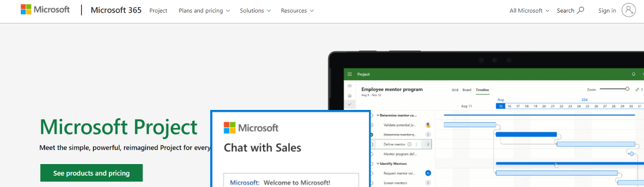This screenshot has width=644, height=187.
Task: Toggle the completed check on Determine mentor q...
Action: [371, 134]
